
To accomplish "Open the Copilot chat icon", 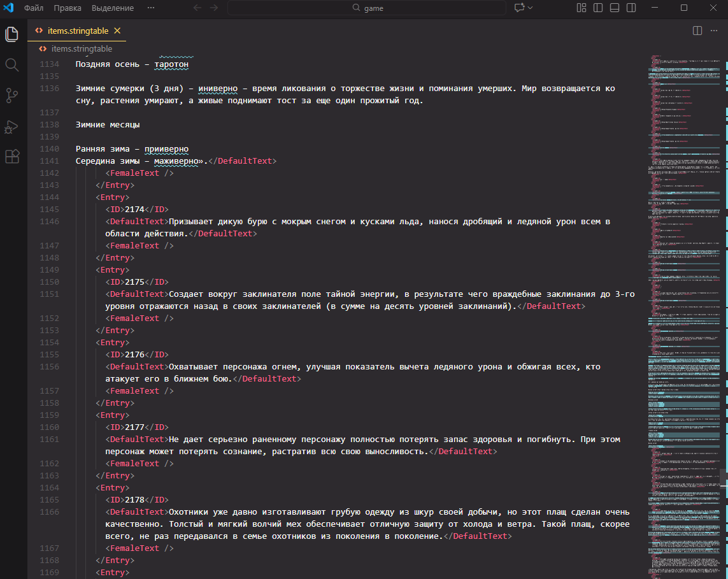I will click(519, 8).
